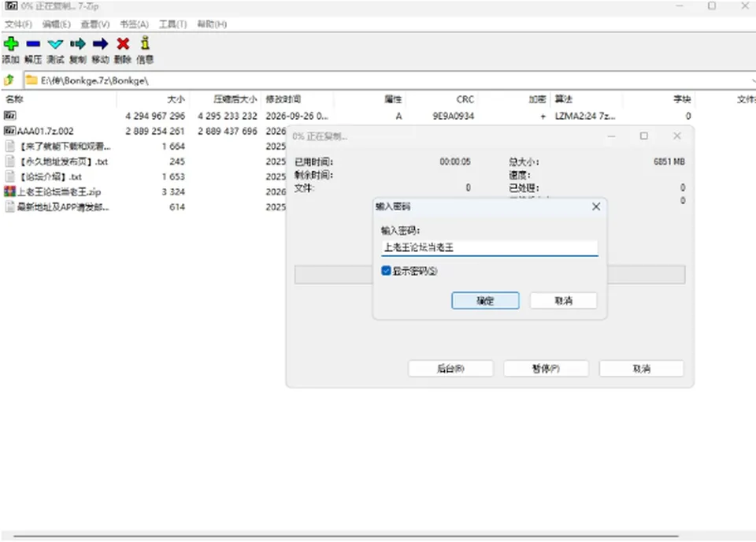Toggle the Show password (显示密码) checkbox
This screenshot has height=542, width=756.
[x=386, y=270]
